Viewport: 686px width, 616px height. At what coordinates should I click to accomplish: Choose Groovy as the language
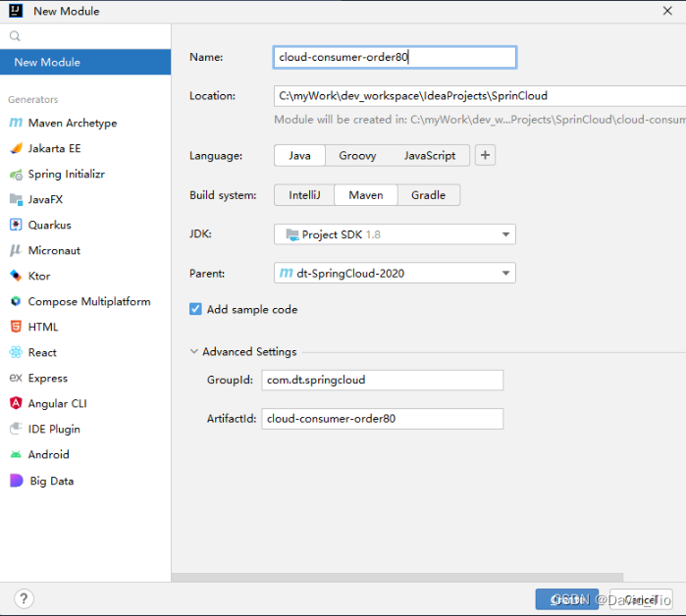click(357, 156)
